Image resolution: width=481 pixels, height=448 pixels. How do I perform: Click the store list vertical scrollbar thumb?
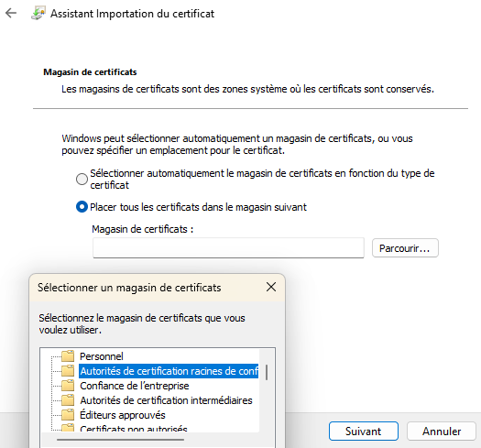[x=267, y=373]
